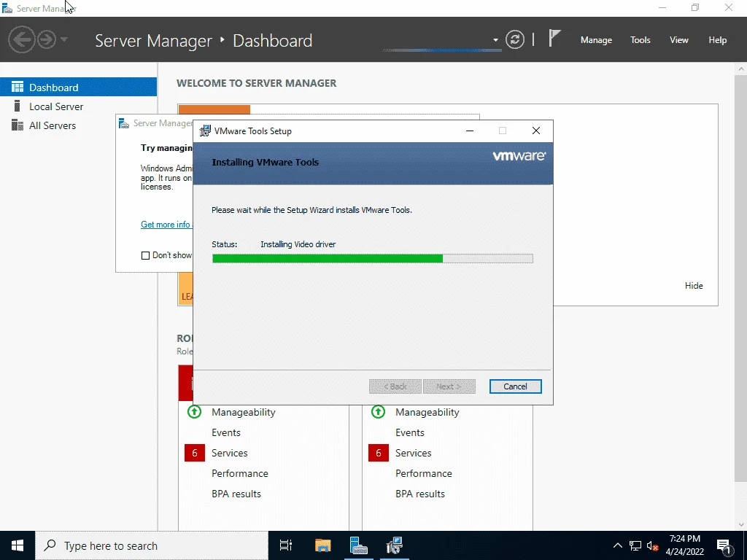This screenshot has width=747, height=560.
Task: Open Events in the right tile
Action: (410, 432)
